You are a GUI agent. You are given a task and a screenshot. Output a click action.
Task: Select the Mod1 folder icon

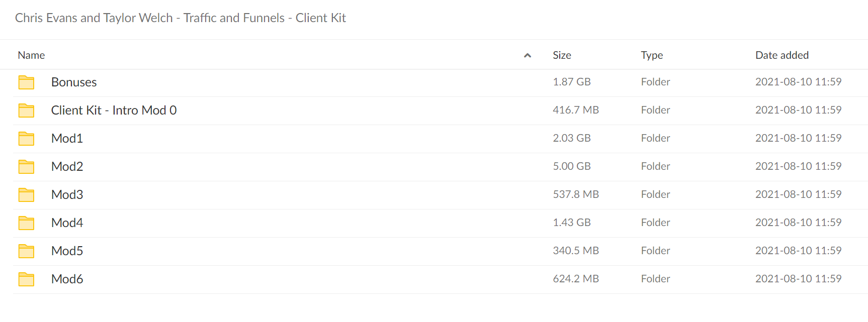coord(26,139)
